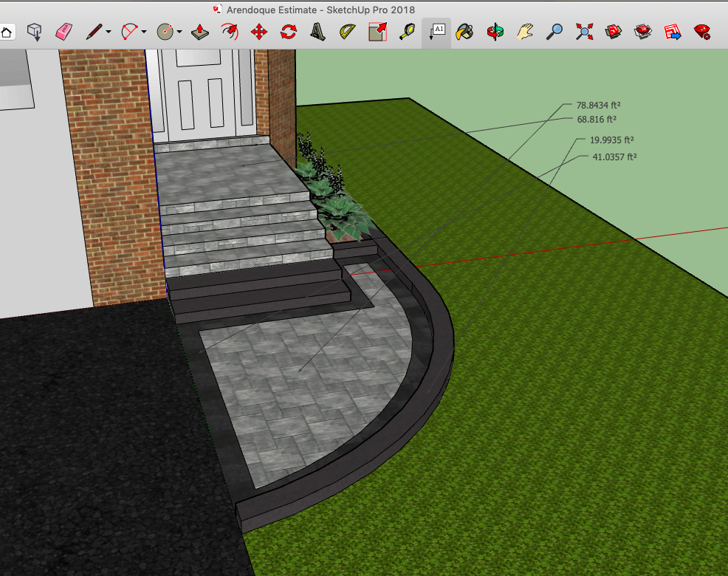Screen dimensions: 728x576
Task: Select the Scale tool
Action: (x=377, y=32)
